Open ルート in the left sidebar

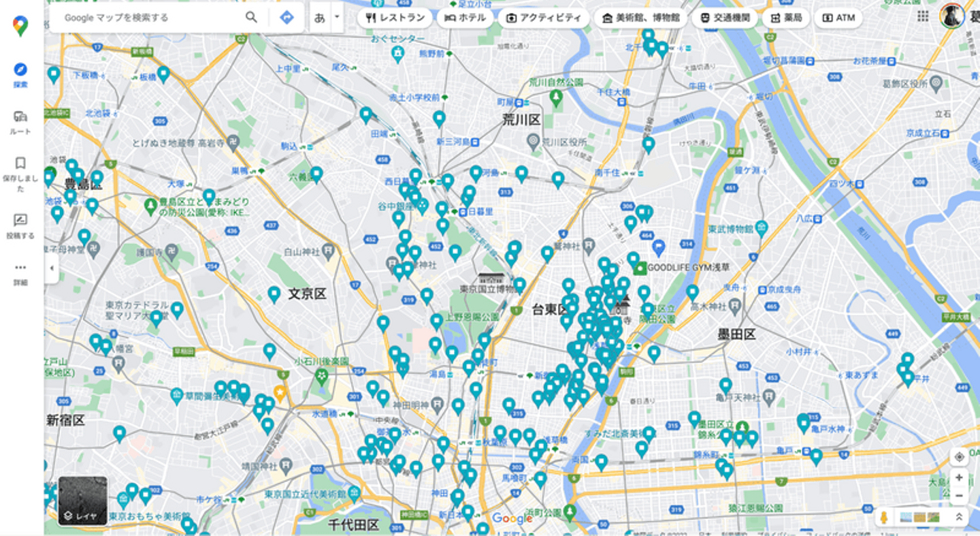(x=20, y=123)
